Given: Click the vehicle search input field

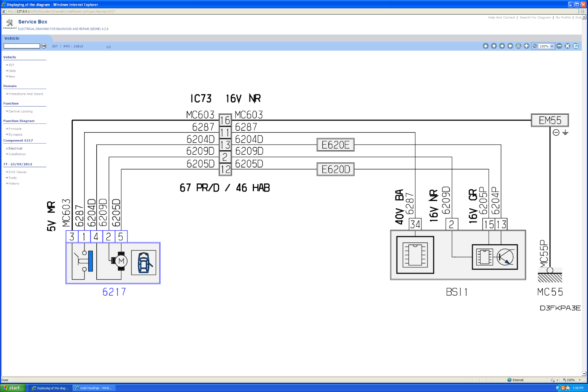Looking at the screenshot, I should tap(22, 46).
